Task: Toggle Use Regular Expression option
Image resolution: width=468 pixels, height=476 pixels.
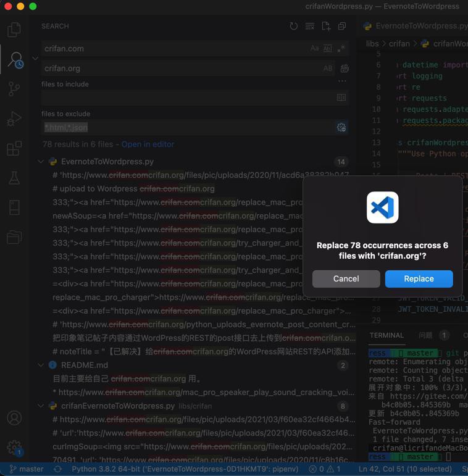Action: [341, 48]
